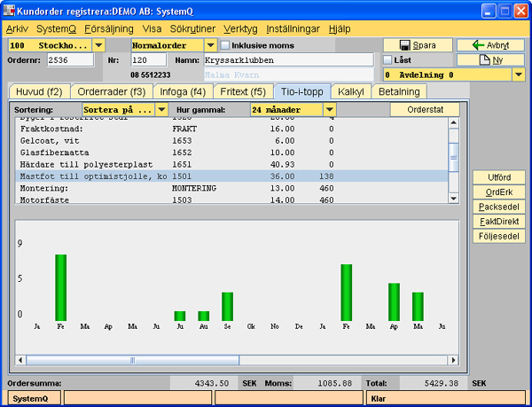
Task: Switch to the Kalkyl tab
Action: click(351, 91)
